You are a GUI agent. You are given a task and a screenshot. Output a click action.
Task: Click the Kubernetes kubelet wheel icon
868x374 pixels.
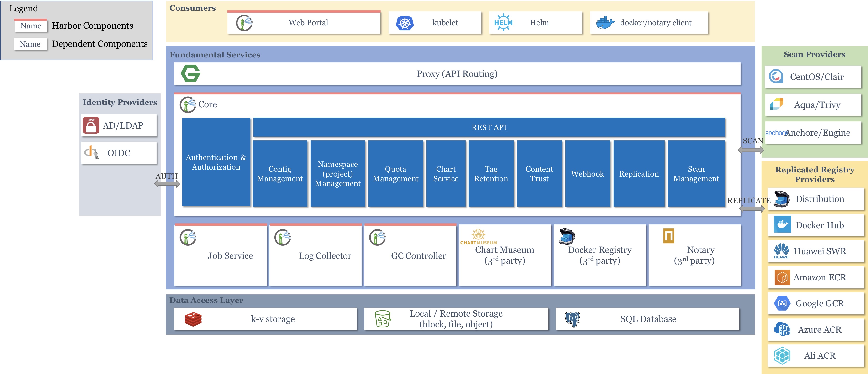pos(405,23)
